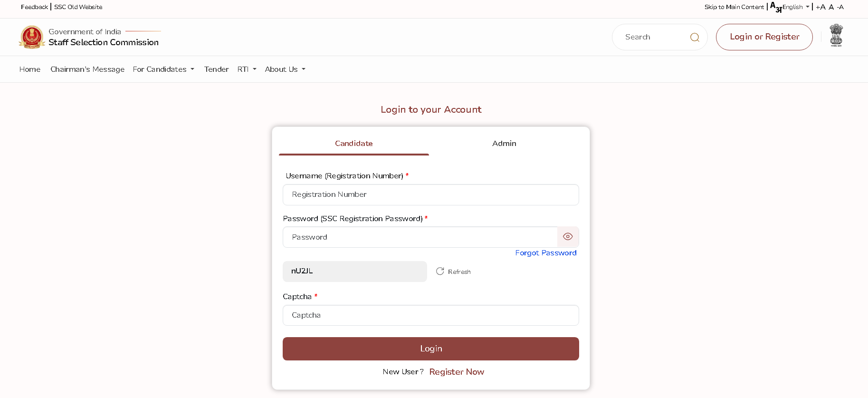Click the captcha Refresh icon
This screenshot has height=398, width=868.
[x=440, y=271]
